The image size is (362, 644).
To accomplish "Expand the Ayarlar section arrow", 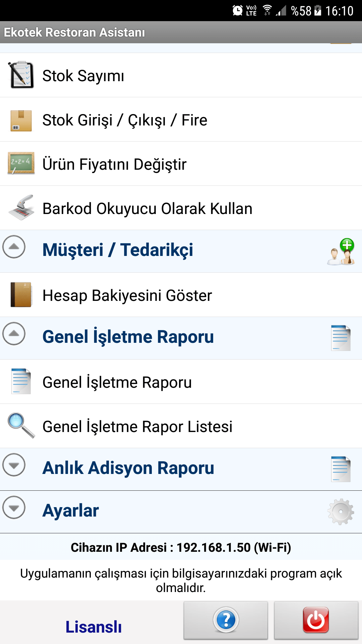I will point(14,507).
